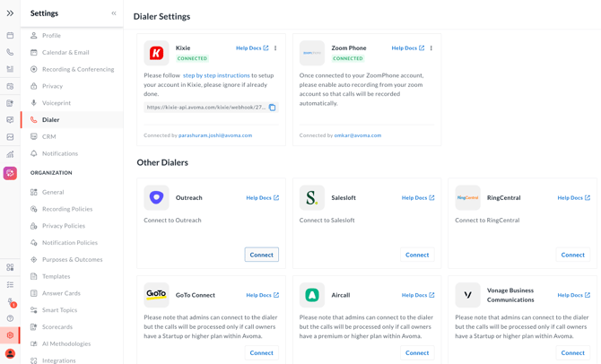
Task: Open Kixie card three-dot menu
Action: pyautogui.click(x=275, y=48)
